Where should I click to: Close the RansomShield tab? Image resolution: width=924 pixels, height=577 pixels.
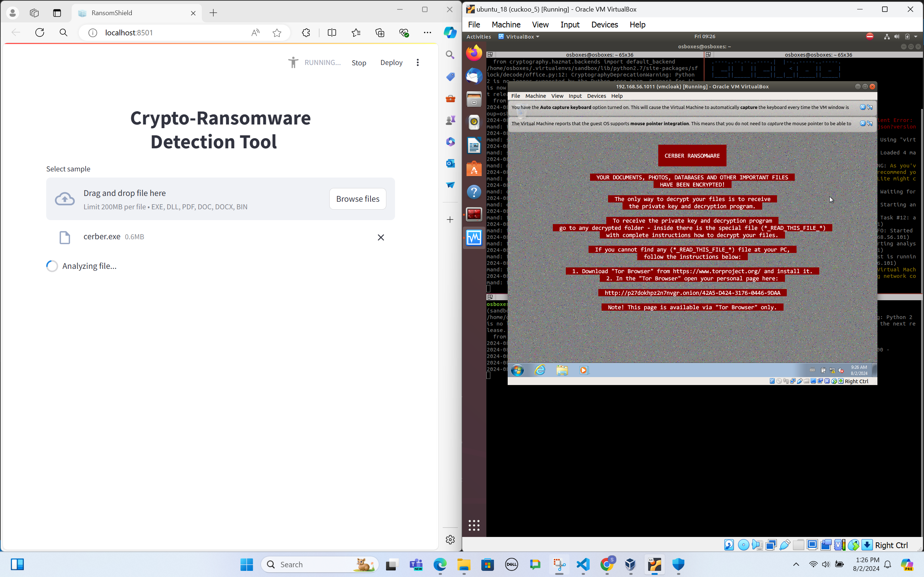[193, 13]
